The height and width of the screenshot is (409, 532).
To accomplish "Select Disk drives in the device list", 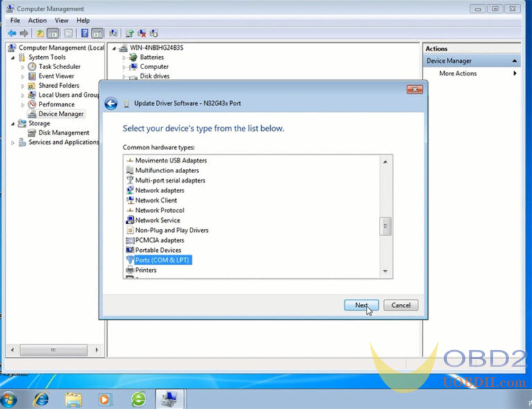I will [154, 76].
